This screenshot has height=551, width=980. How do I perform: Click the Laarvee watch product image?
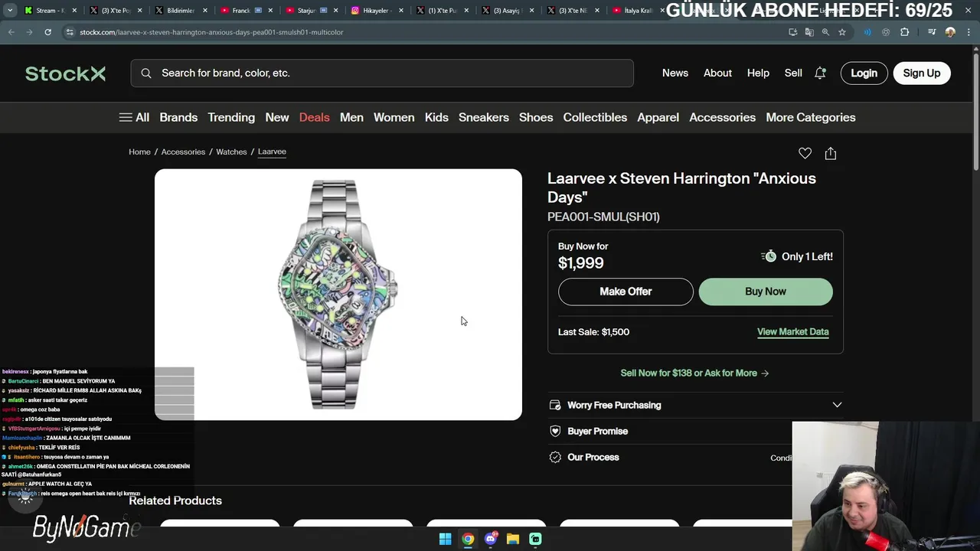338,295
